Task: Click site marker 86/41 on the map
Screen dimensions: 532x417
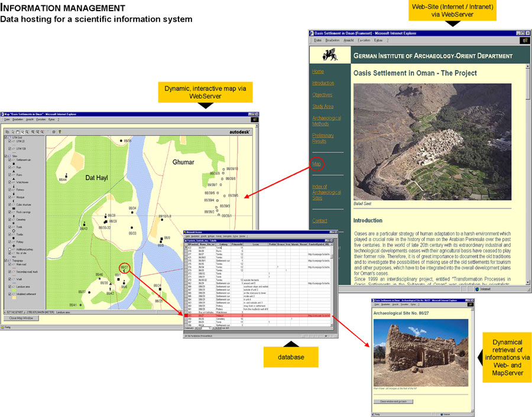Action: pyautogui.click(x=81, y=305)
